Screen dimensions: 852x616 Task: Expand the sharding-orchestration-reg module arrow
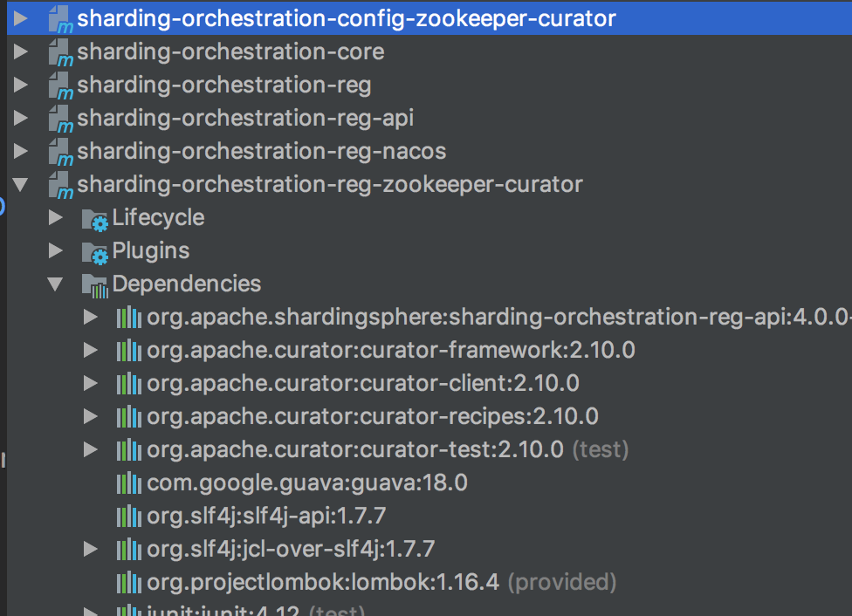tap(21, 85)
